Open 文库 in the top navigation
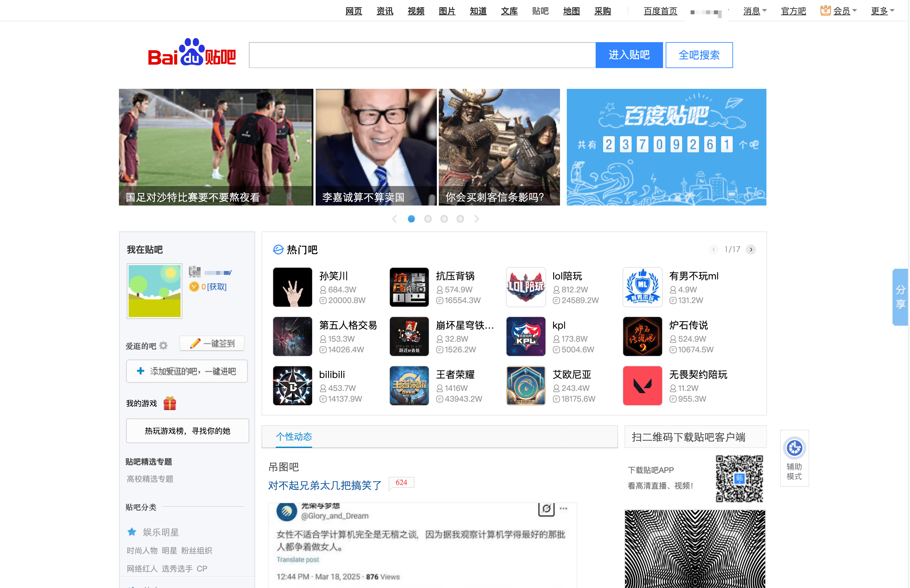 [509, 11]
